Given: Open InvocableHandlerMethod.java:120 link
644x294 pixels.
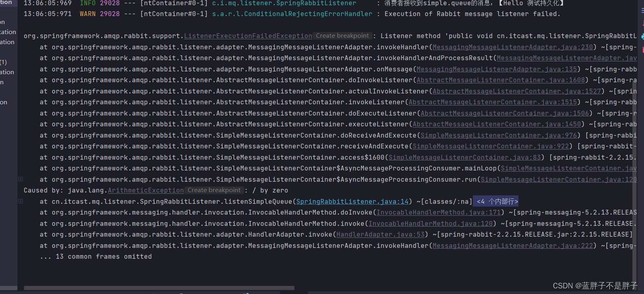Looking at the screenshot, I should pyautogui.click(x=430, y=224).
